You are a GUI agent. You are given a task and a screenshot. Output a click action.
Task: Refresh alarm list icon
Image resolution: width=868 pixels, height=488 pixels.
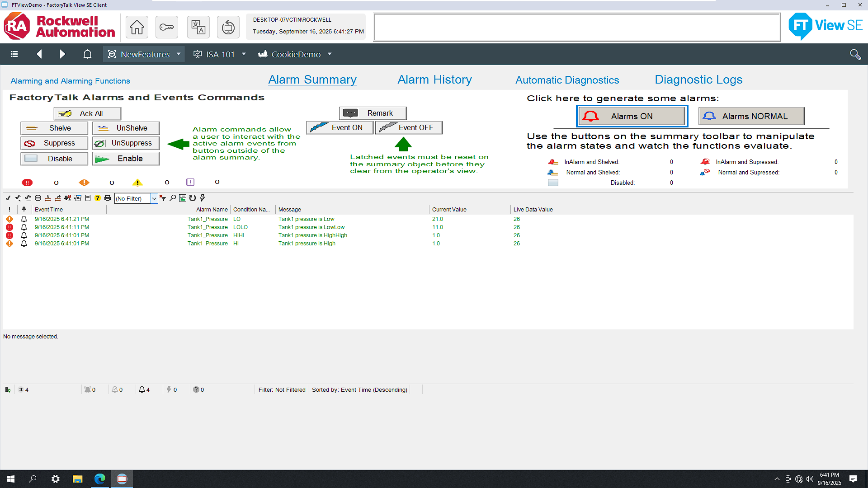click(x=193, y=198)
